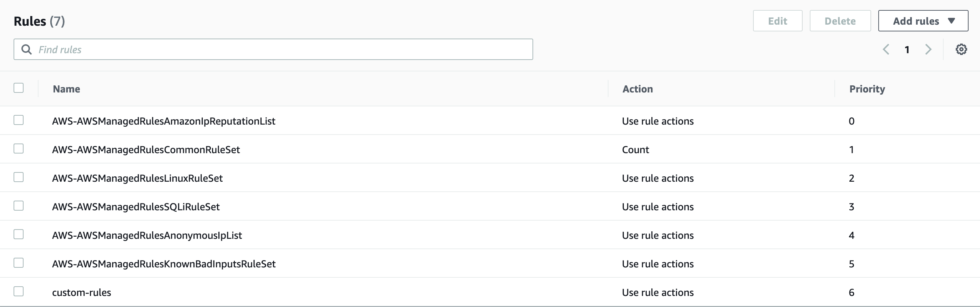Check AWSManagedRulesSQLiRuleSet row checkbox

coord(19,206)
